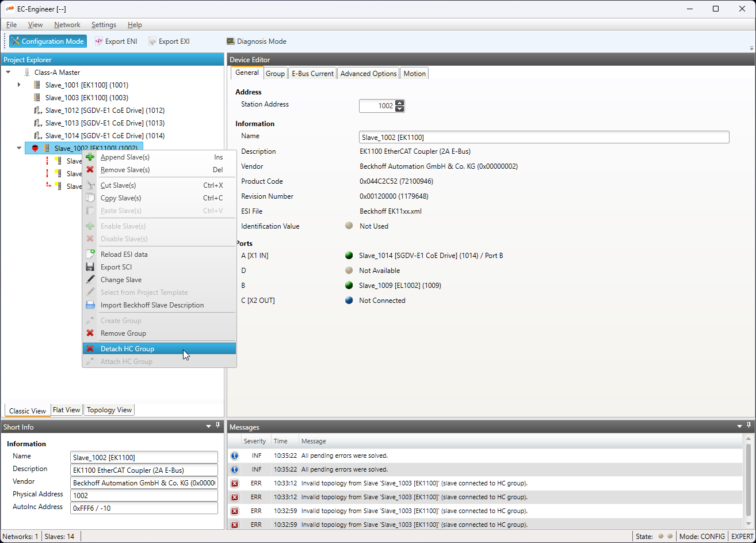
Task: Pin the Short Info panel
Action: tap(218, 426)
